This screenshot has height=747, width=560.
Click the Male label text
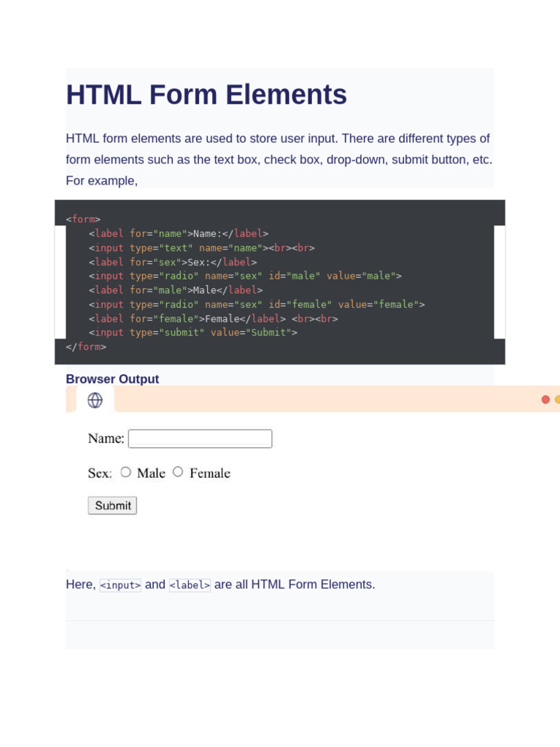151,473
